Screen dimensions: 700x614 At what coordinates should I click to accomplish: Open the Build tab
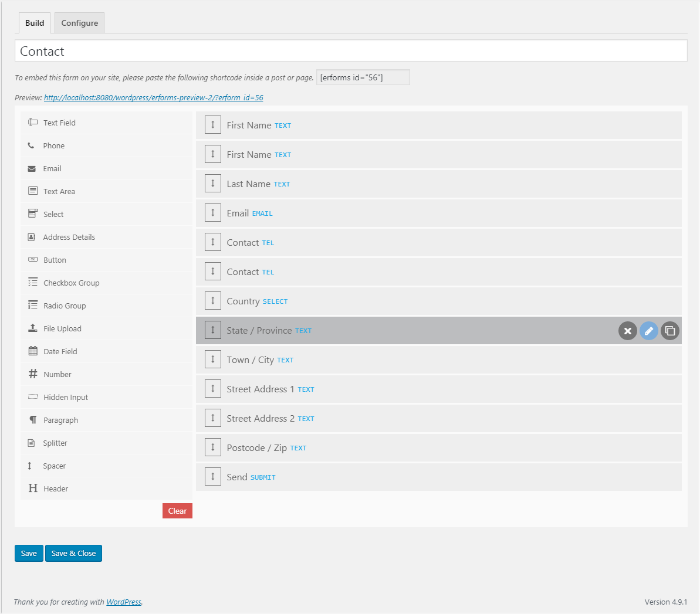(x=35, y=23)
